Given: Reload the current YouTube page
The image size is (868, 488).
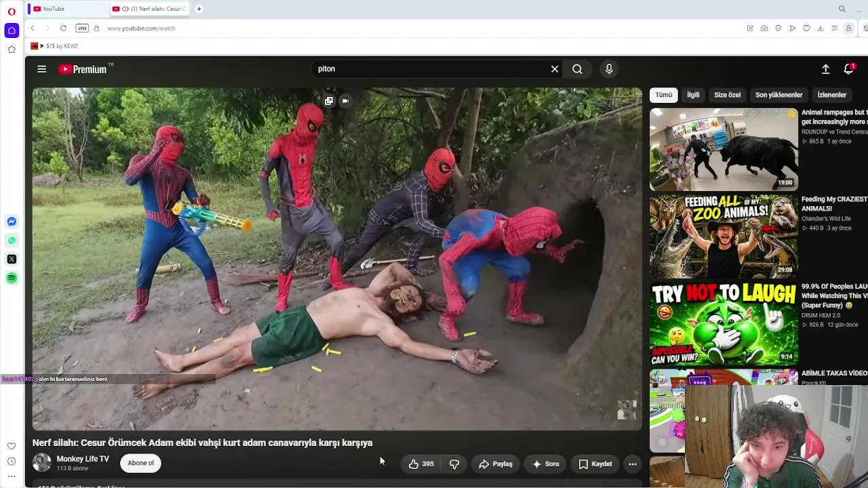Looking at the screenshot, I should click(63, 28).
